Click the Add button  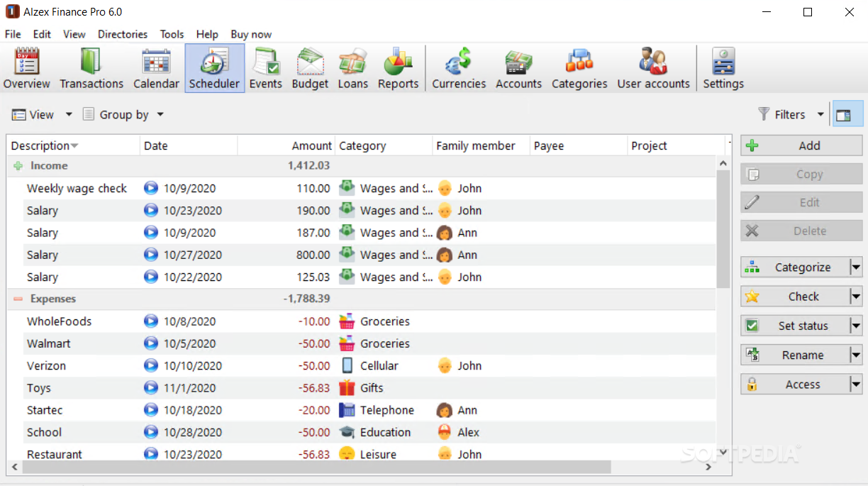click(x=801, y=145)
